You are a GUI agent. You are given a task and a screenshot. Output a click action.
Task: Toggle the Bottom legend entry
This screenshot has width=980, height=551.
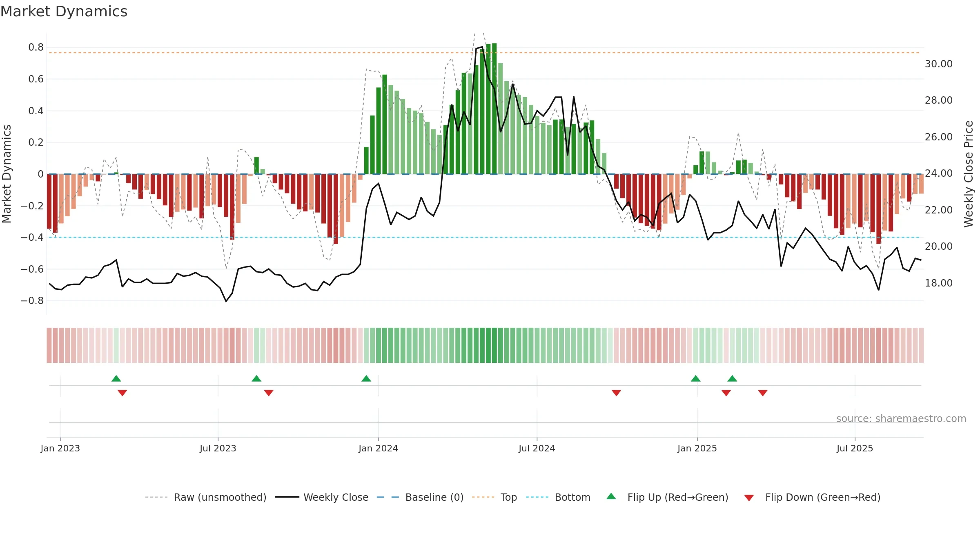(558, 497)
